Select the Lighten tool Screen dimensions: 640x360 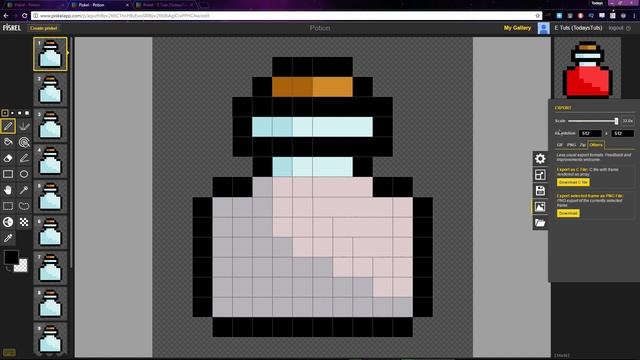(x=8, y=222)
